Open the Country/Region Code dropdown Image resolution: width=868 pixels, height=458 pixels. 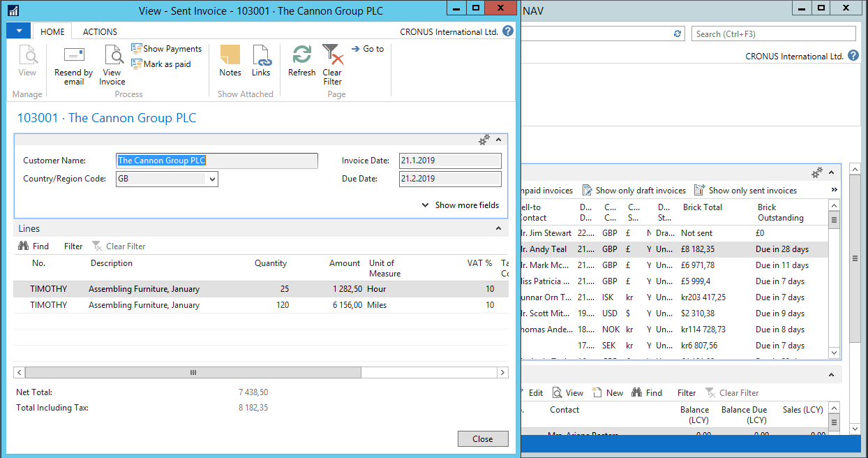point(211,179)
